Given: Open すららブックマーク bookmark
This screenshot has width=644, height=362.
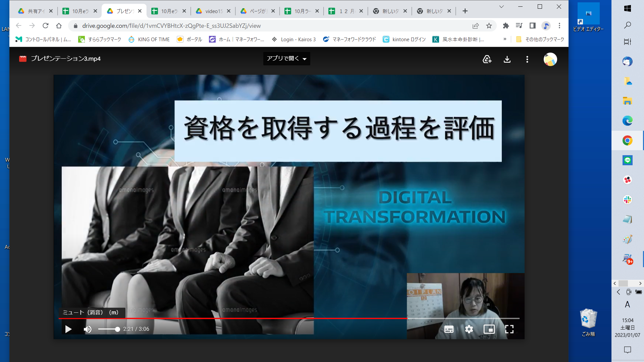Looking at the screenshot, I should point(100,39).
